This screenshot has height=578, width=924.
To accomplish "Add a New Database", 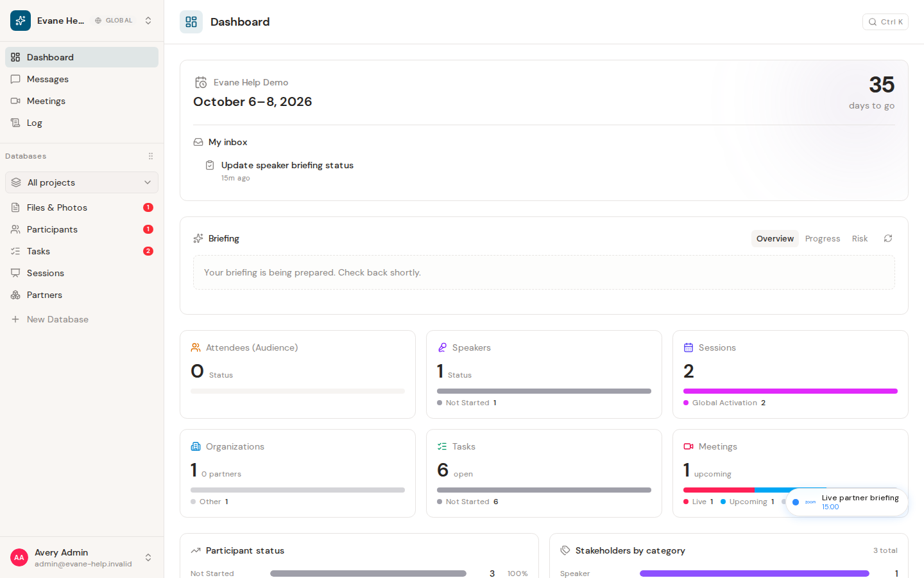I will [81, 319].
